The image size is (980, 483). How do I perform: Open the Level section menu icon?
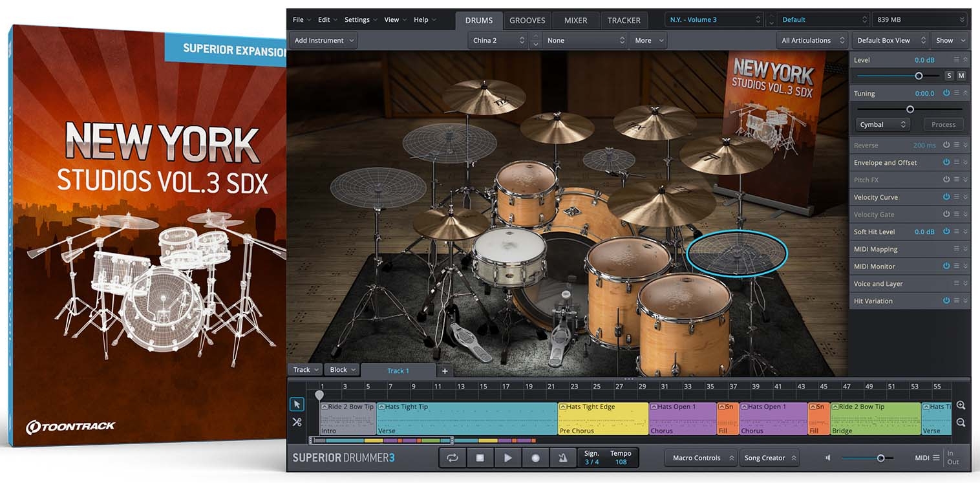click(956, 59)
